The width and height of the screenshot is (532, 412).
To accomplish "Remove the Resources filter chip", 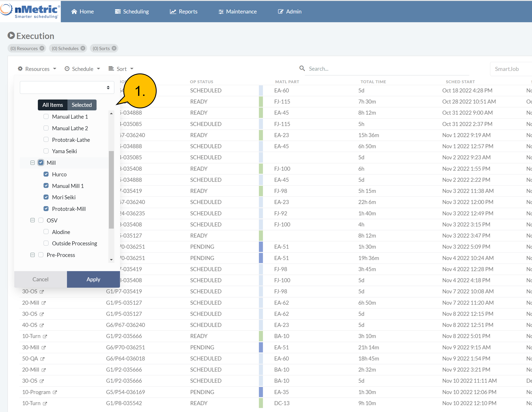I will [x=42, y=48].
